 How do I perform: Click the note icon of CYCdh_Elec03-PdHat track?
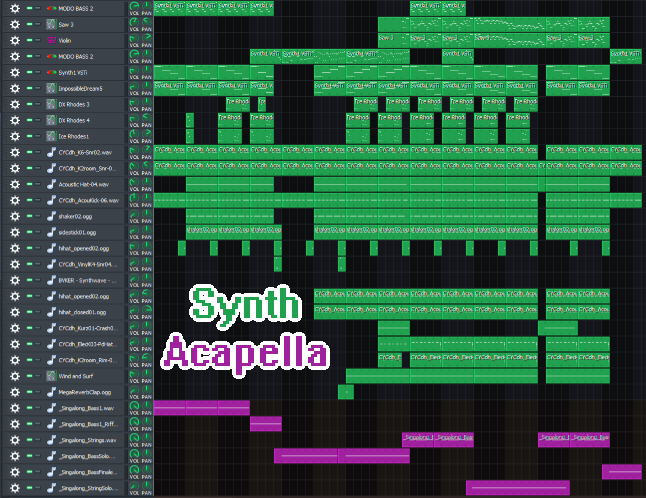(x=51, y=344)
